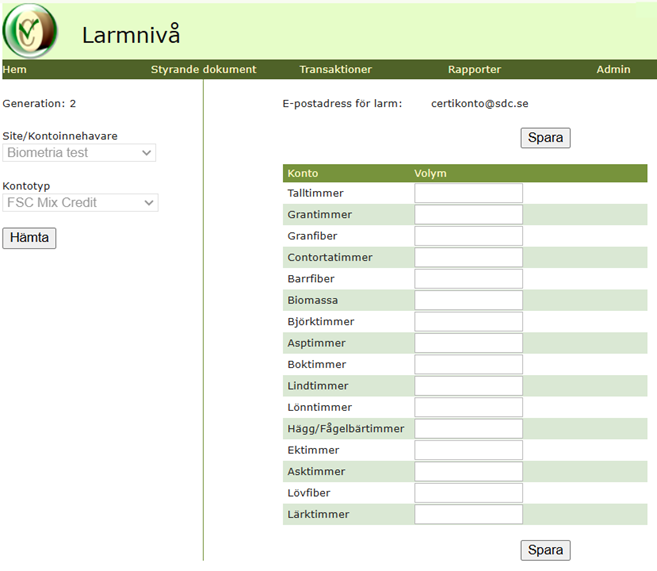
Task: Open the Transaktioner menu
Action: click(336, 70)
